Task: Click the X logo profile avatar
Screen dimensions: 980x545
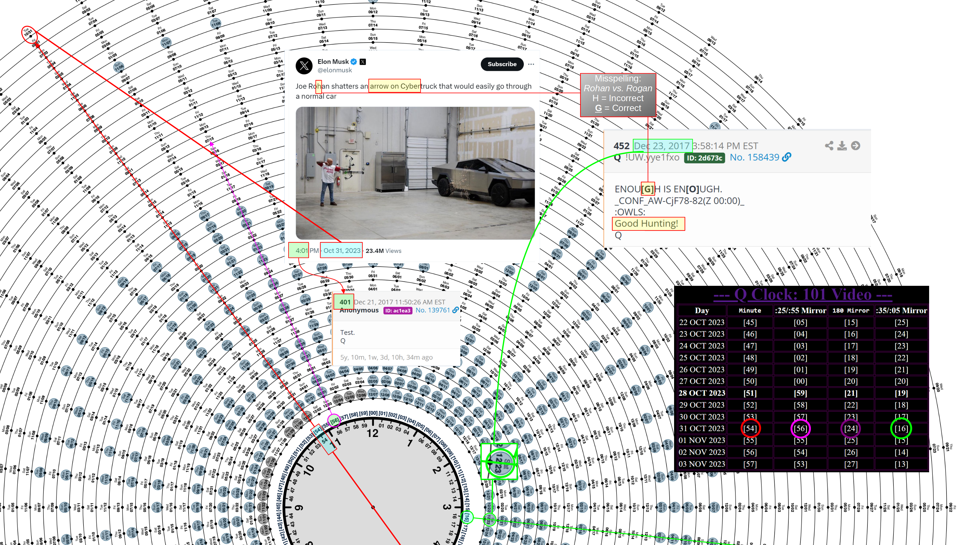Action: [x=304, y=66]
